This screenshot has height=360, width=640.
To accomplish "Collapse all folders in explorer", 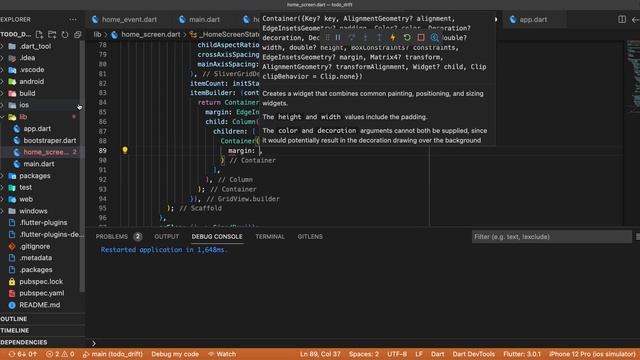I will pos(78,35).
